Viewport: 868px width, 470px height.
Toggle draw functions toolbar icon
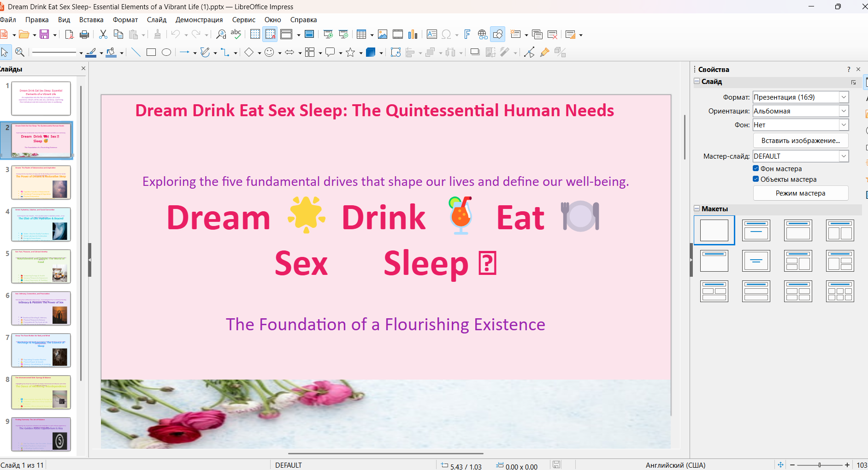(x=498, y=35)
